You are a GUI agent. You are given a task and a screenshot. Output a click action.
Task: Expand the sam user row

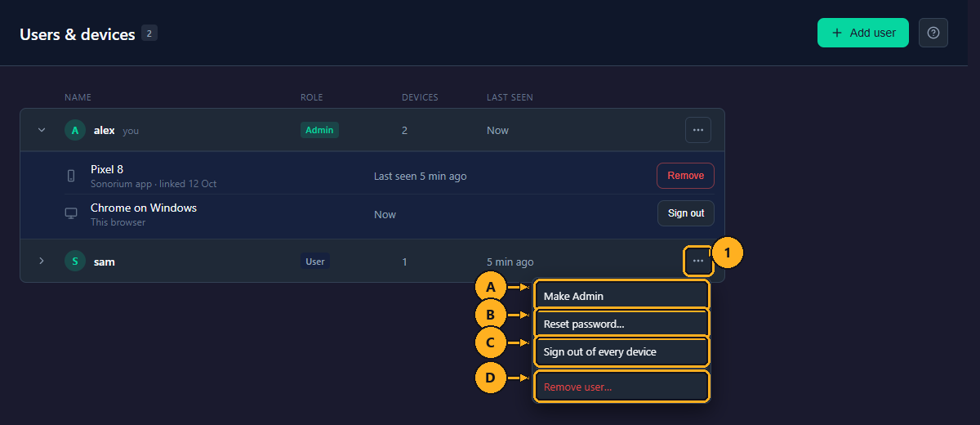pos(42,261)
